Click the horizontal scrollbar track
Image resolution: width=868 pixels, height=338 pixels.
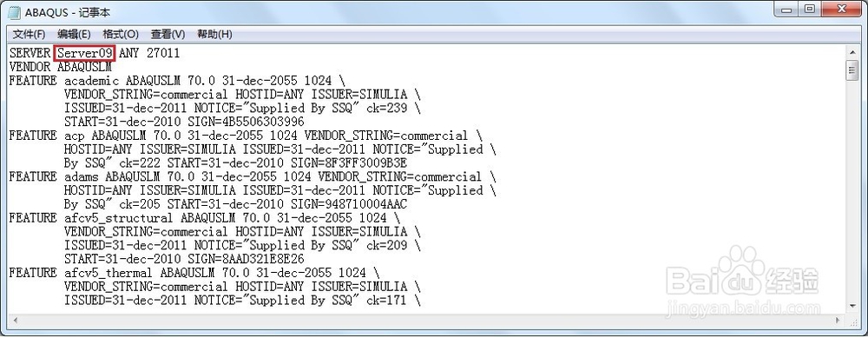[x=427, y=320]
